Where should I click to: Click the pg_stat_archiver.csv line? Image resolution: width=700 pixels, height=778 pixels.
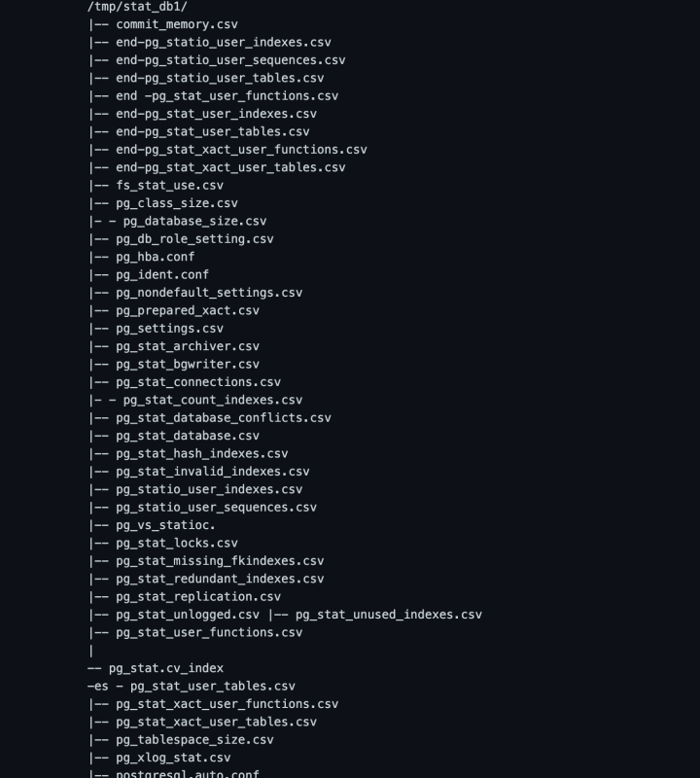tap(188, 346)
